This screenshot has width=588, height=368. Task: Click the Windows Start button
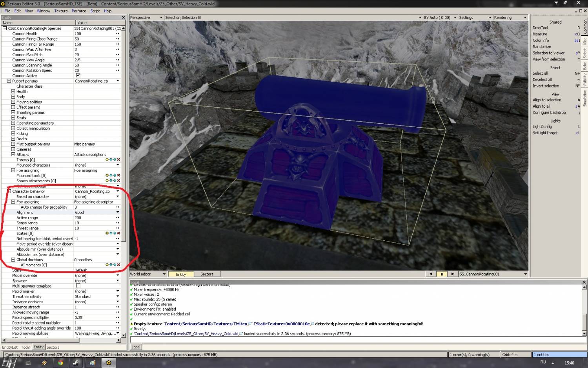coord(9,363)
